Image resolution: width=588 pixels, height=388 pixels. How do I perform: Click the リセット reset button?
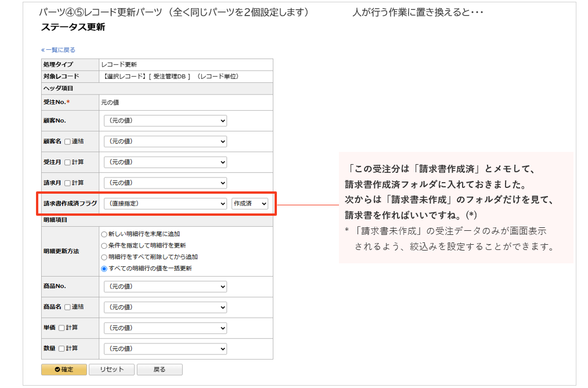(x=111, y=369)
